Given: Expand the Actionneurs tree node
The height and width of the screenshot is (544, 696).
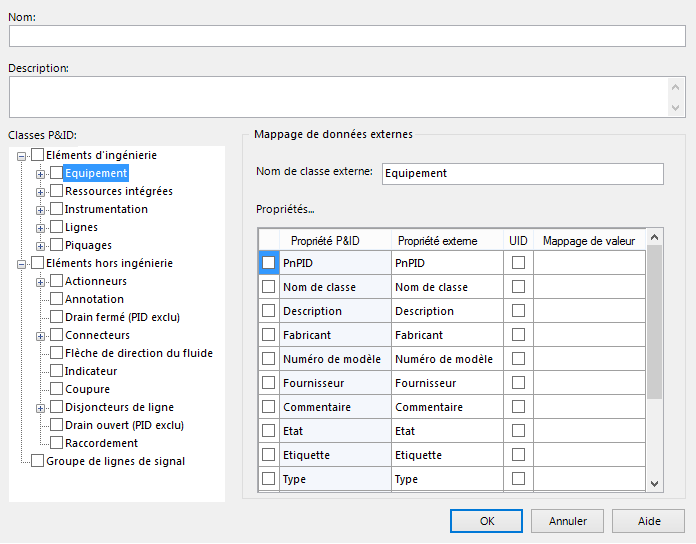Looking at the screenshot, I should 41,281.
